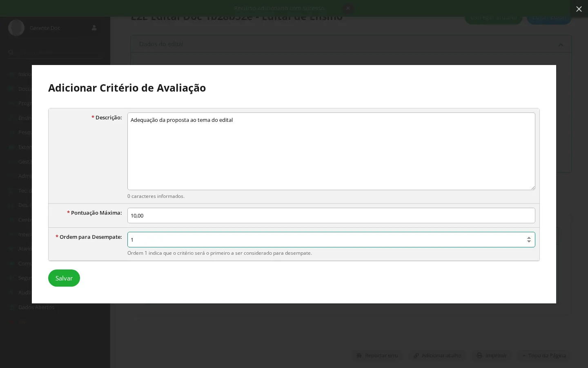Click the 'Ordem 1 indica que' help text
Screen dimensions: 588x368
(x=220, y=253)
